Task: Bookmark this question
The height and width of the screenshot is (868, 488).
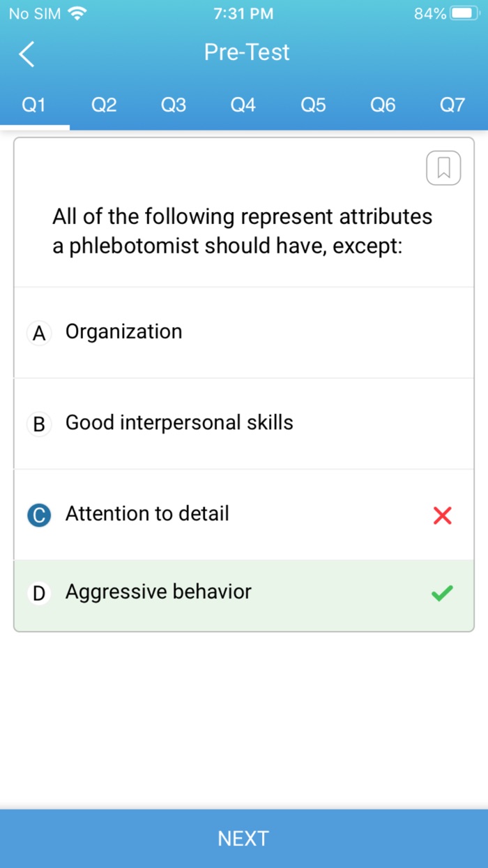Action: click(x=443, y=167)
